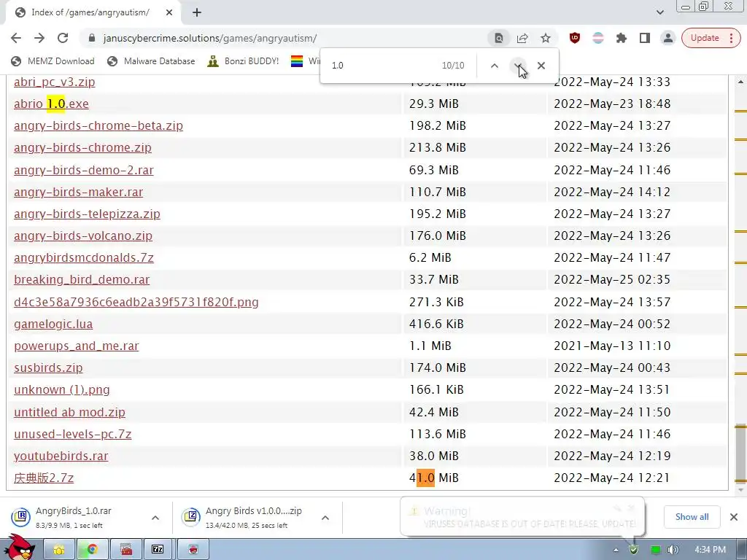Reload the current page

(63, 38)
